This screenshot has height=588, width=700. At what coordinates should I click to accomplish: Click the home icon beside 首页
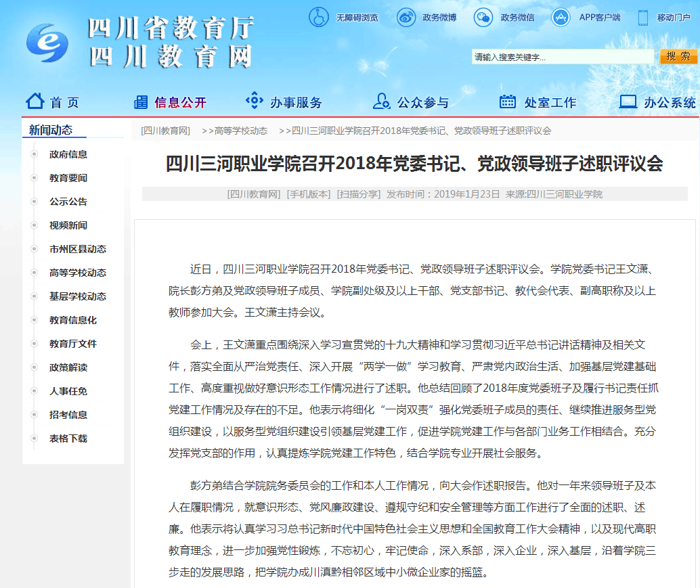click(x=35, y=101)
